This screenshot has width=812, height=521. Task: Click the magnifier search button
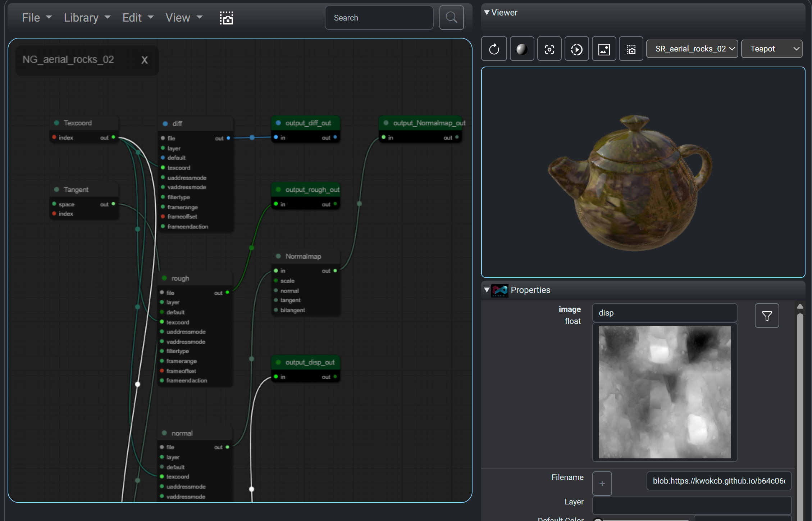tap(451, 18)
